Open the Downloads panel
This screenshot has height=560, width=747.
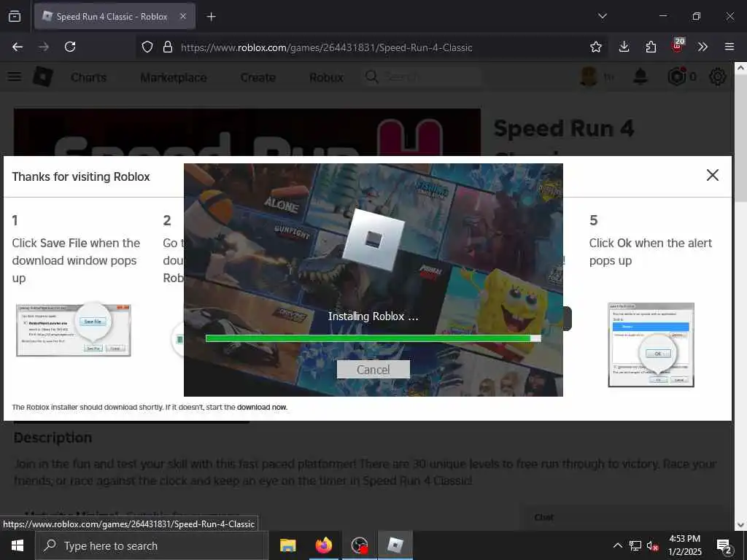click(624, 47)
